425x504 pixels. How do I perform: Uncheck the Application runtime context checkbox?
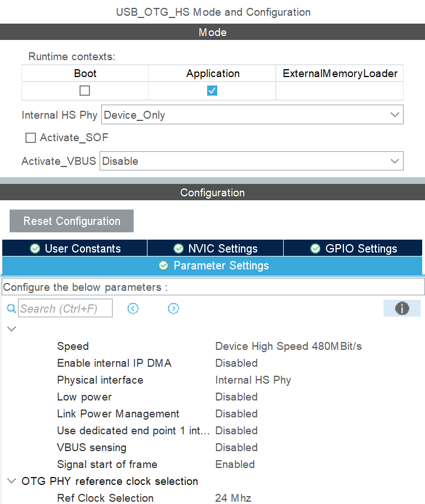[x=212, y=91]
